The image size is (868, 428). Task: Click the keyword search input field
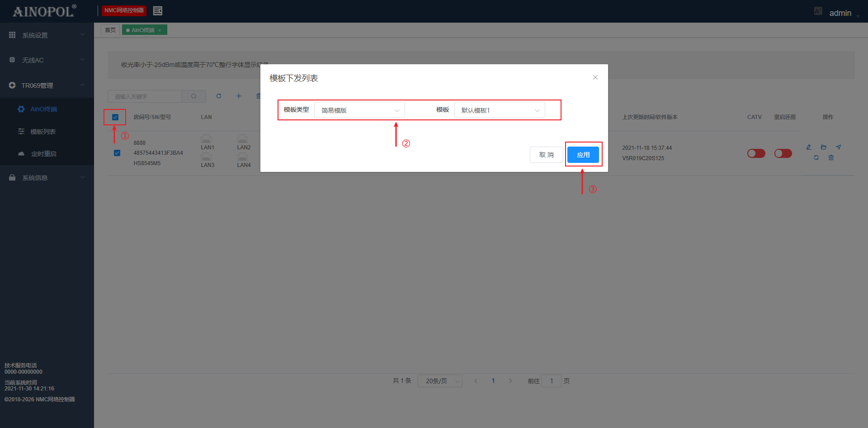coord(145,96)
